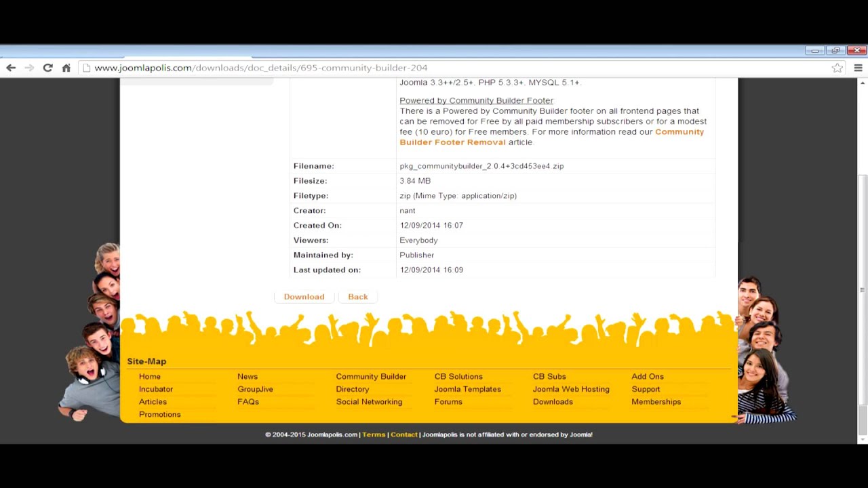This screenshot has width=868, height=488.
Task: Open Directory in the site map
Action: point(353,389)
